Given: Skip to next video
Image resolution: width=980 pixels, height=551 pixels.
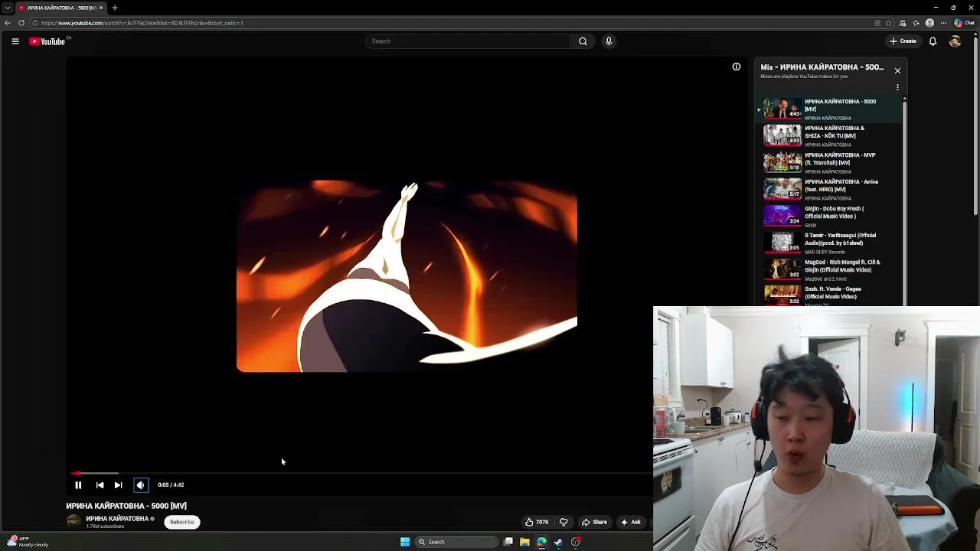Looking at the screenshot, I should (x=118, y=484).
